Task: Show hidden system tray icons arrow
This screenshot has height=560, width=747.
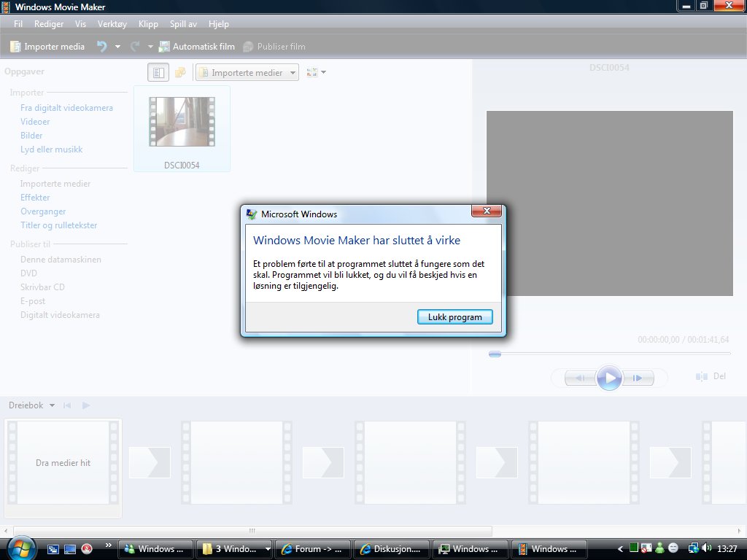Action: point(620,549)
